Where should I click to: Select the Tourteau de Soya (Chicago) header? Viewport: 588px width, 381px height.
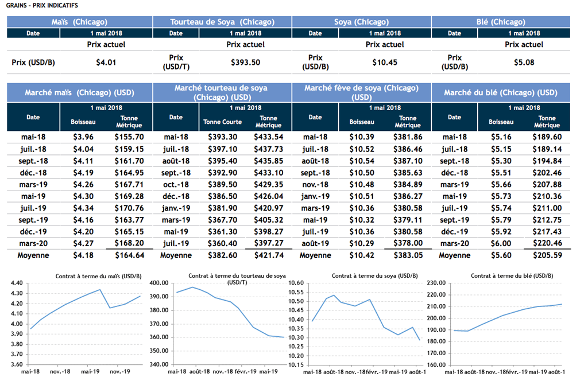point(222,22)
